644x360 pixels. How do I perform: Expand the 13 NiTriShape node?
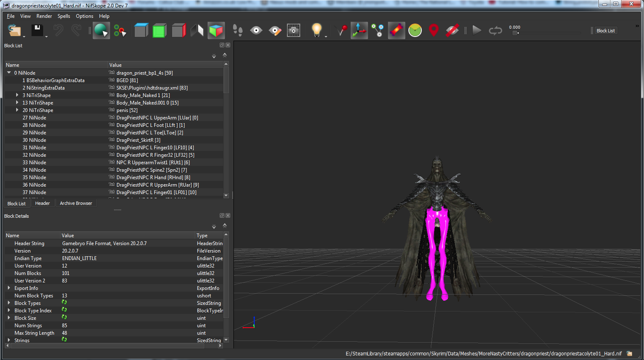[17, 102]
